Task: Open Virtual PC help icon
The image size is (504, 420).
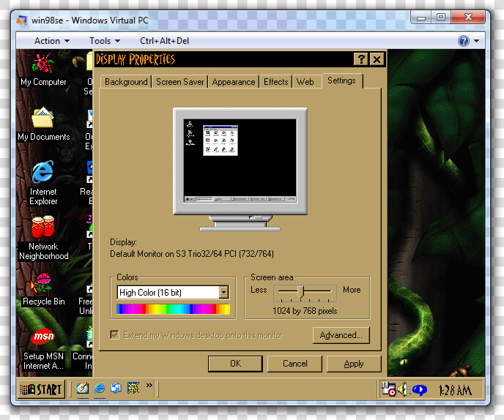Action: [464, 41]
